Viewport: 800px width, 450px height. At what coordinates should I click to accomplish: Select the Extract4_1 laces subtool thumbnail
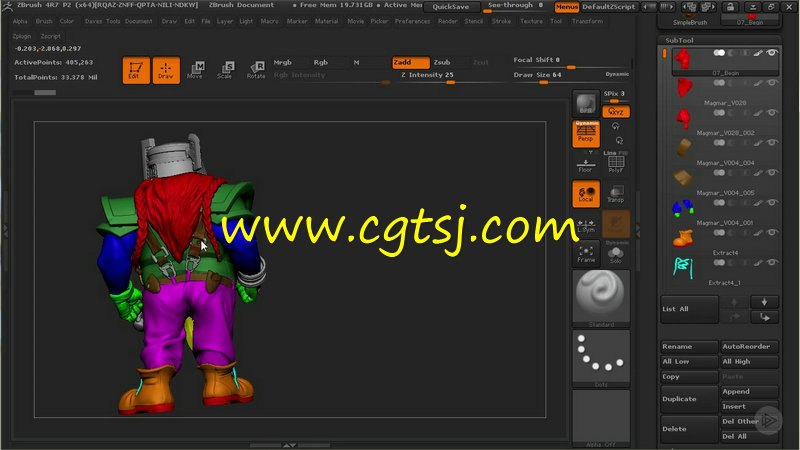coord(684,268)
